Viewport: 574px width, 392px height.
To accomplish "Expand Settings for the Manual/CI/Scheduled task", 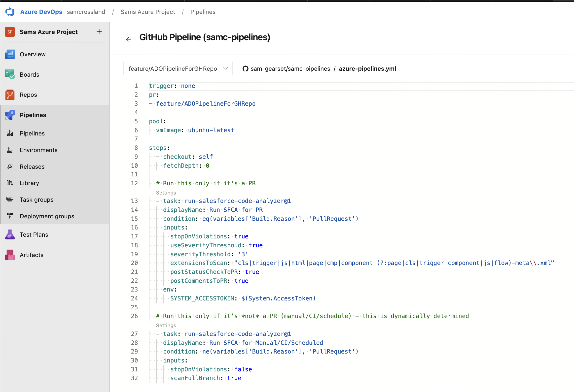I will point(166,325).
